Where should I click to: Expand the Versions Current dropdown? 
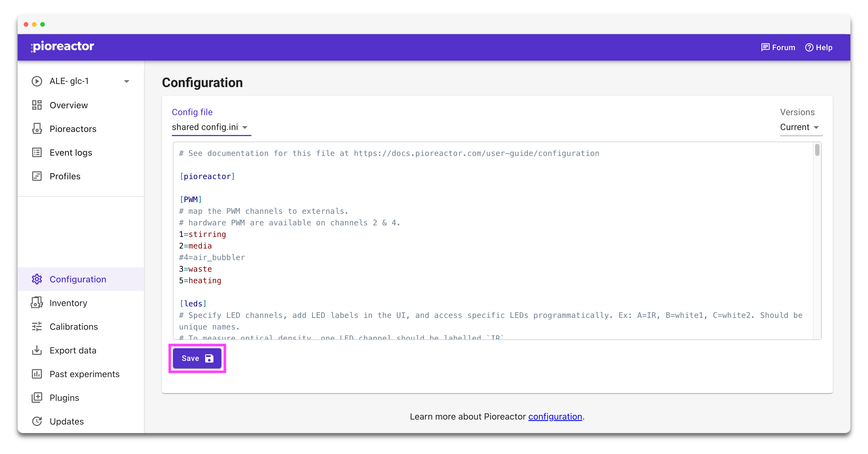(801, 127)
